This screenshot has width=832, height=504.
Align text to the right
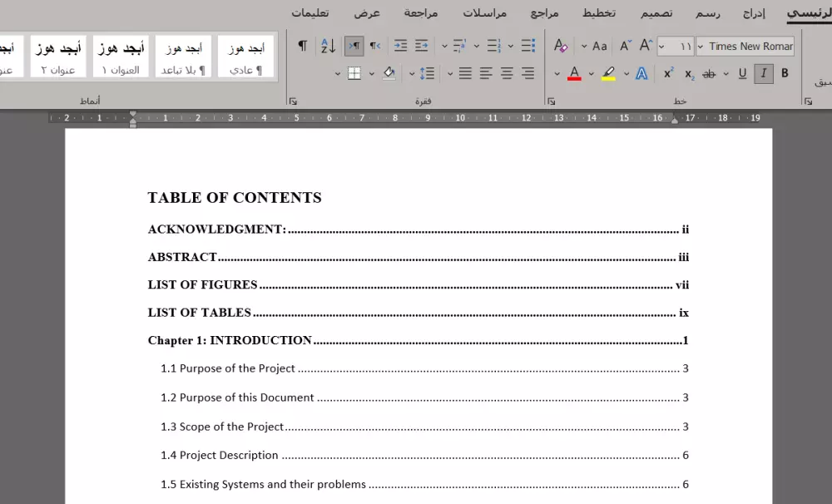[527, 73]
